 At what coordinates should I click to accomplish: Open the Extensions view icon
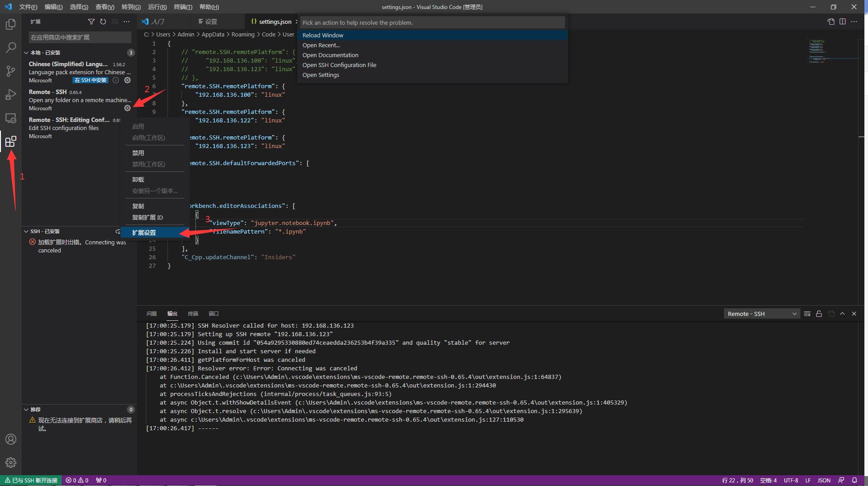11,142
